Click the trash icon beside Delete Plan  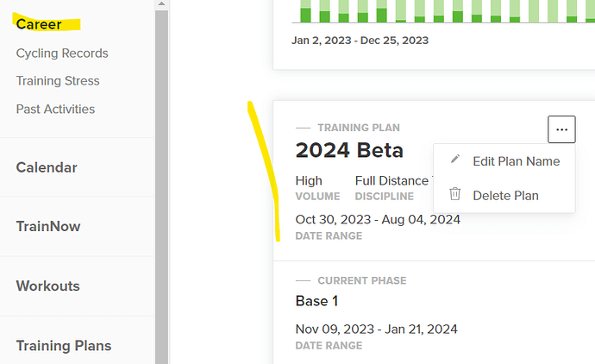455,195
